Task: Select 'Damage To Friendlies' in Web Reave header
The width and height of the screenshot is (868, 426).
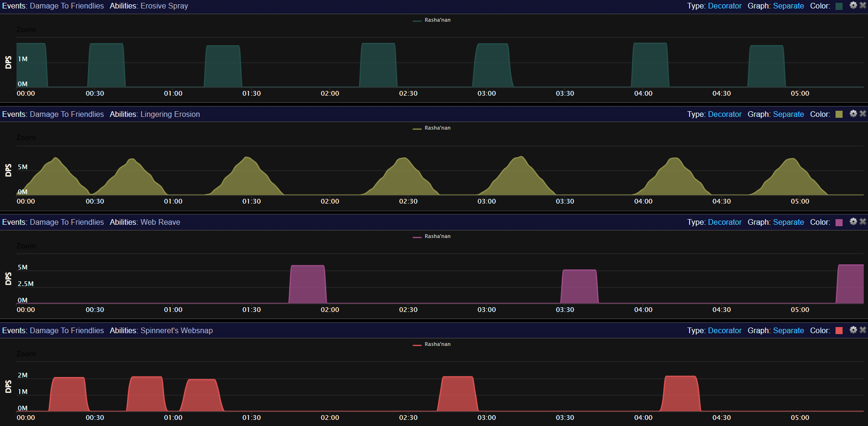Action: click(x=67, y=222)
